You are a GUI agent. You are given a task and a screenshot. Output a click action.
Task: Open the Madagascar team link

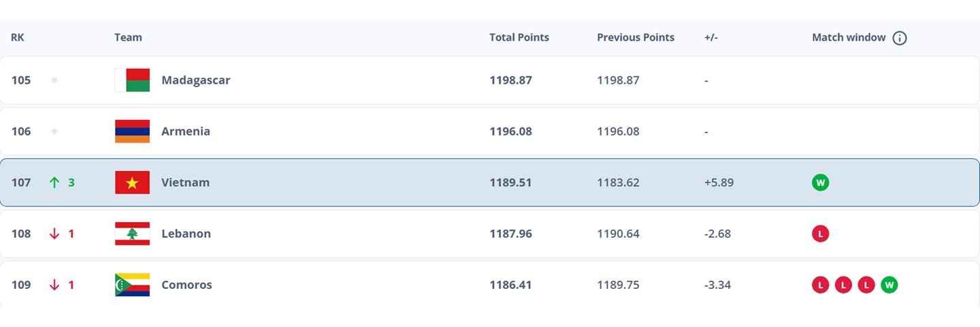pyautogui.click(x=195, y=80)
